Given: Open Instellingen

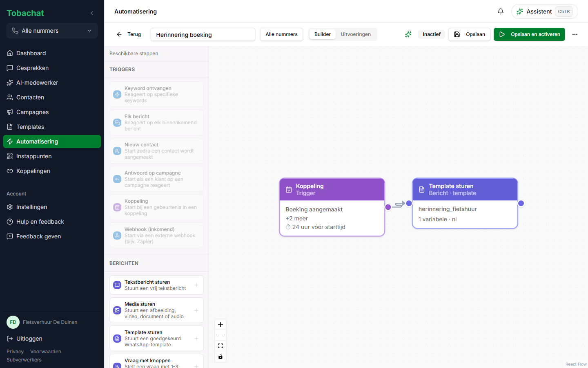Looking at the screenshot, I should (x=52, y=207).
